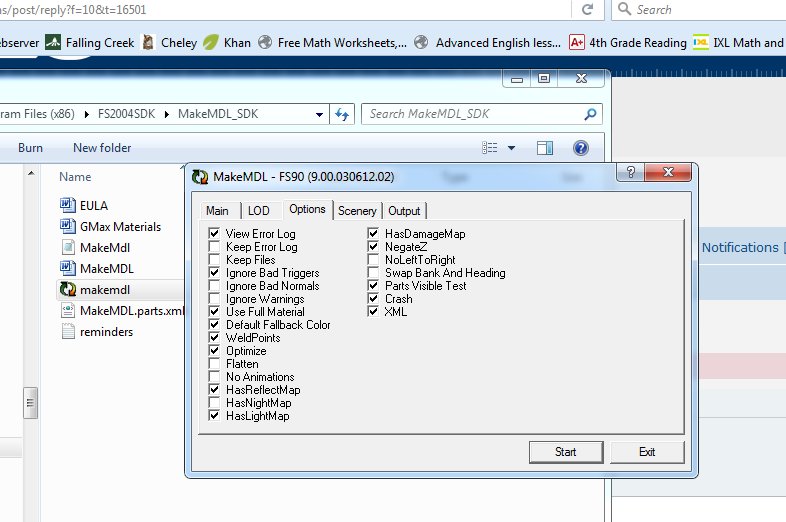Click the MakeMDL dialog title icon

(200, 177)
